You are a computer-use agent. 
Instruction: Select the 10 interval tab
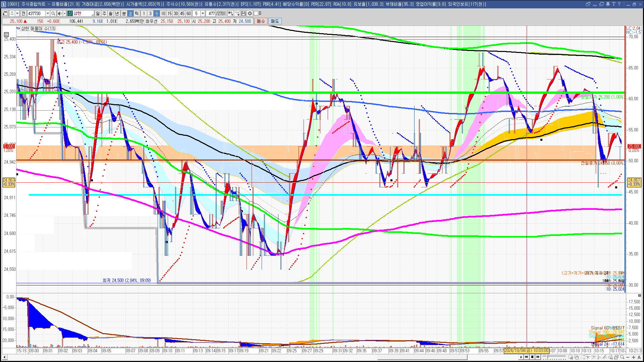tap(163, 13)
